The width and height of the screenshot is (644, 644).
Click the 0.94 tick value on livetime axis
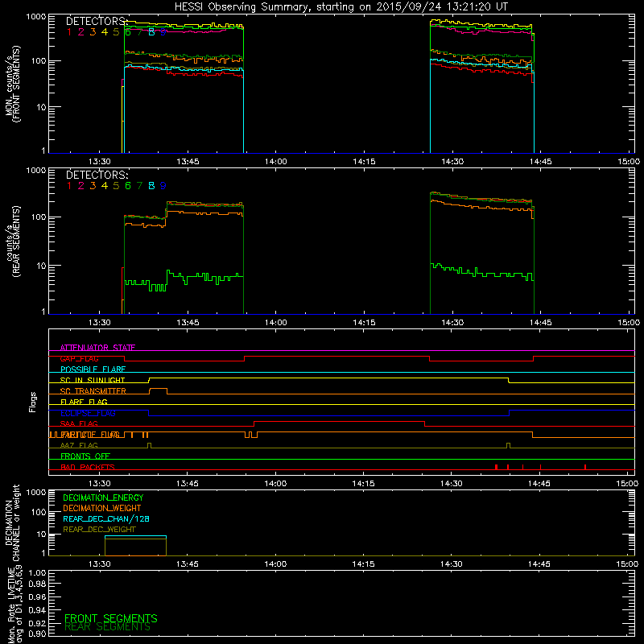click(x=35, y=609)
